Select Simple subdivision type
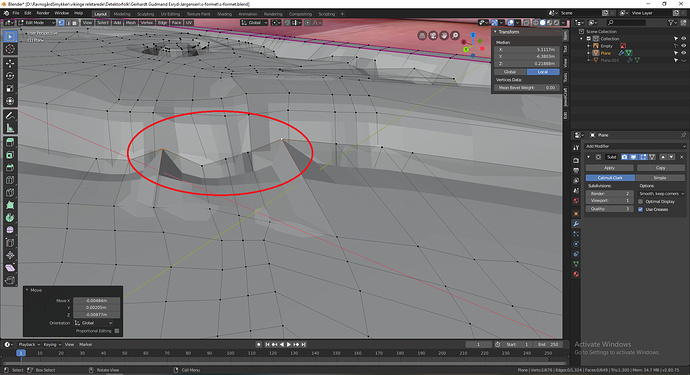The image size is (690, 375). click(x=660, y=178)
